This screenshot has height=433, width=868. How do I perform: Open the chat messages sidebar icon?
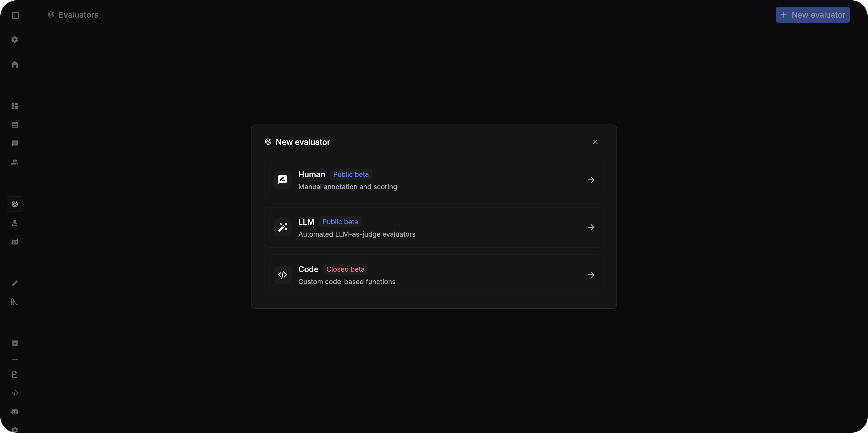[15, 144]
